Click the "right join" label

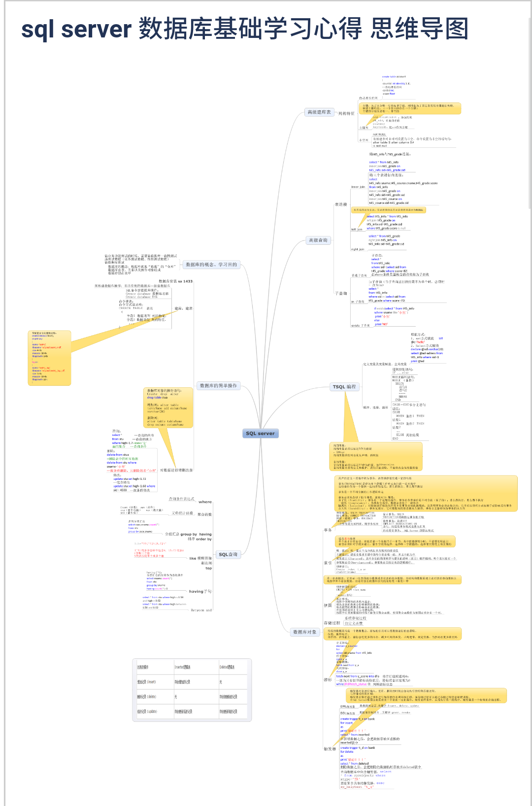358,249
